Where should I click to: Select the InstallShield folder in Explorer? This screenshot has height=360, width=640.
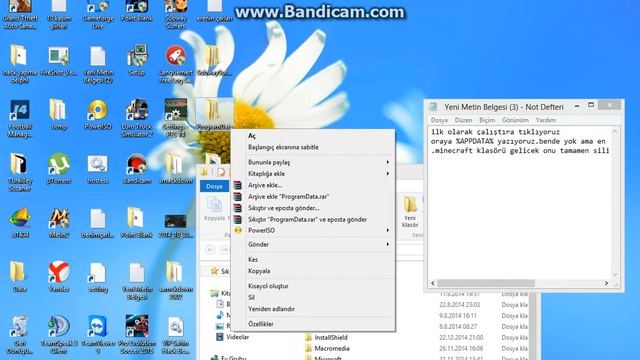tap(327, 337)
